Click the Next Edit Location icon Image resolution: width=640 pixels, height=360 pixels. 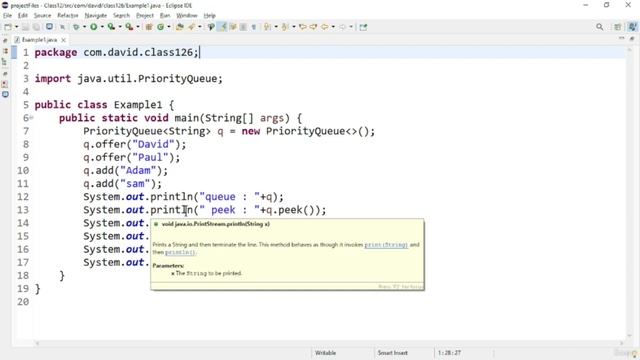click(x=313, y=27)
